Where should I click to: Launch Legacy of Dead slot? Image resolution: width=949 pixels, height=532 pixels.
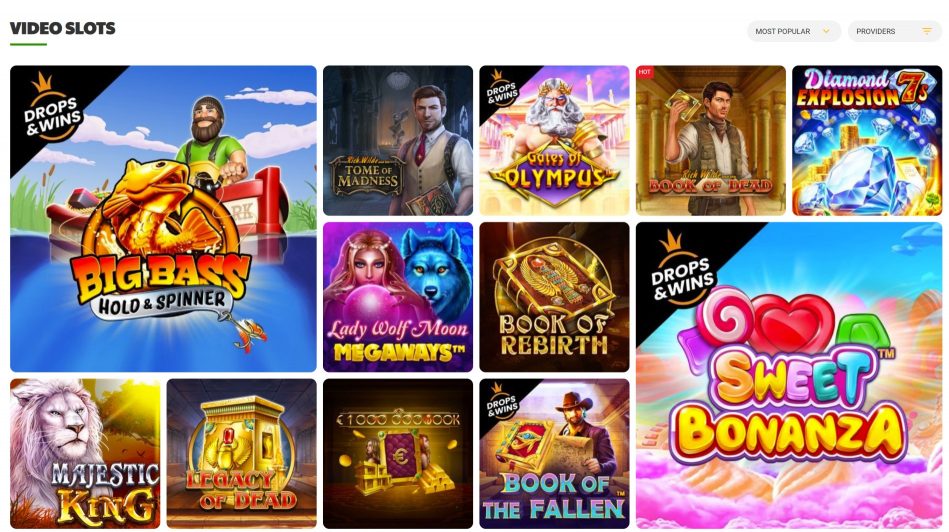241,453
